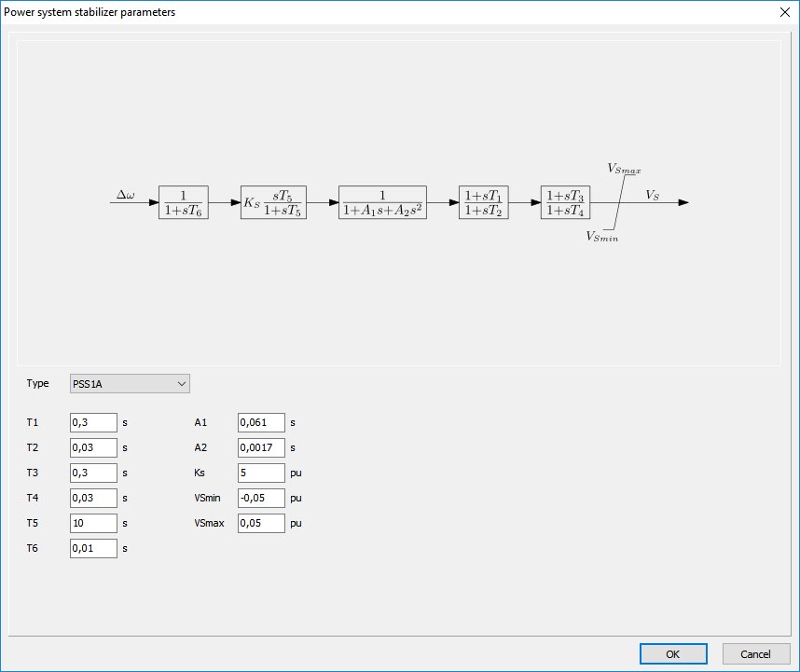Click the Ks gain input field
The height and width of the screenshot is (672, 800).
coord(261,473)
